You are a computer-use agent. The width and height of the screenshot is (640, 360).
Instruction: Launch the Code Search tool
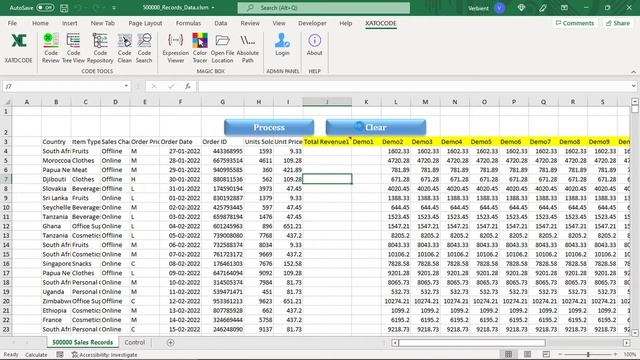pos(144,48)
